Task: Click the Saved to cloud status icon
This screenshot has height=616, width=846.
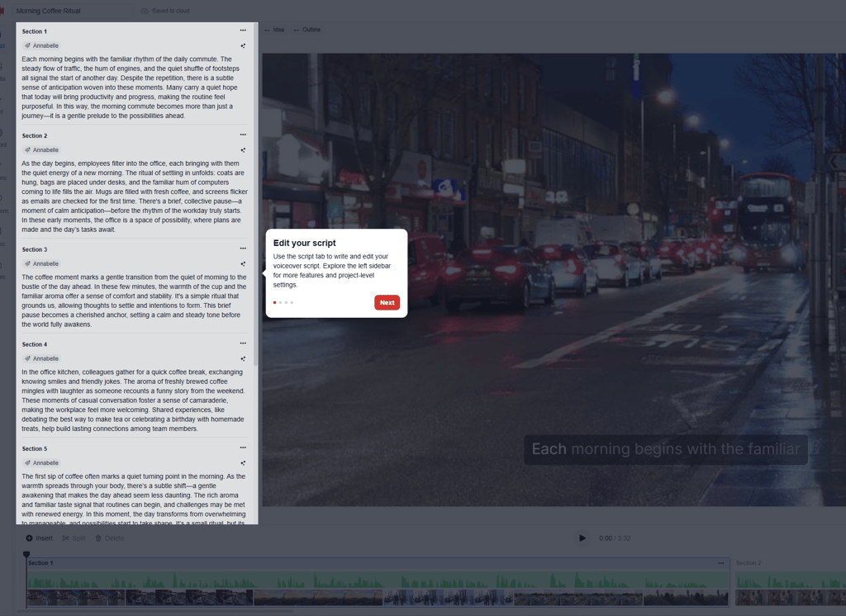Action: (x=145, y=11)
